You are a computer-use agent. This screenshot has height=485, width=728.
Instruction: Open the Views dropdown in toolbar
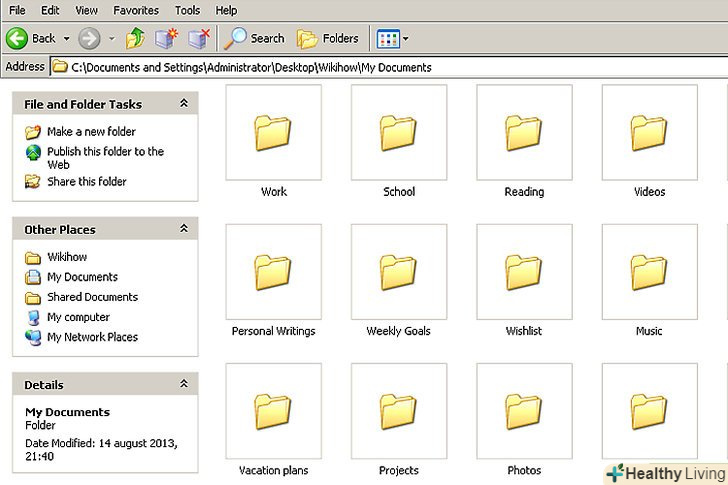(x=392, y=39)
